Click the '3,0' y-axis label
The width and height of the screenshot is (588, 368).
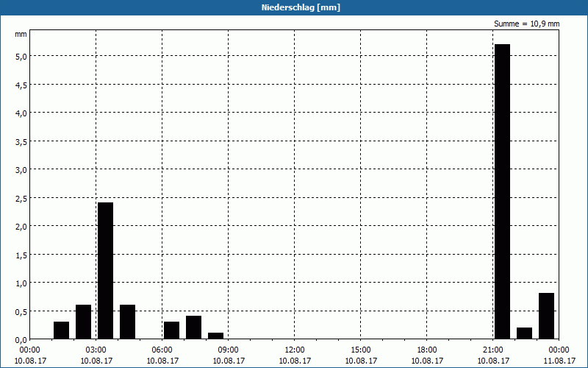pos(21,170)
